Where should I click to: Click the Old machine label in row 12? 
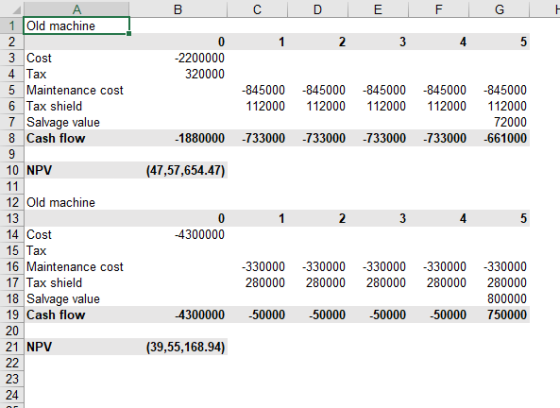point(61,203)
